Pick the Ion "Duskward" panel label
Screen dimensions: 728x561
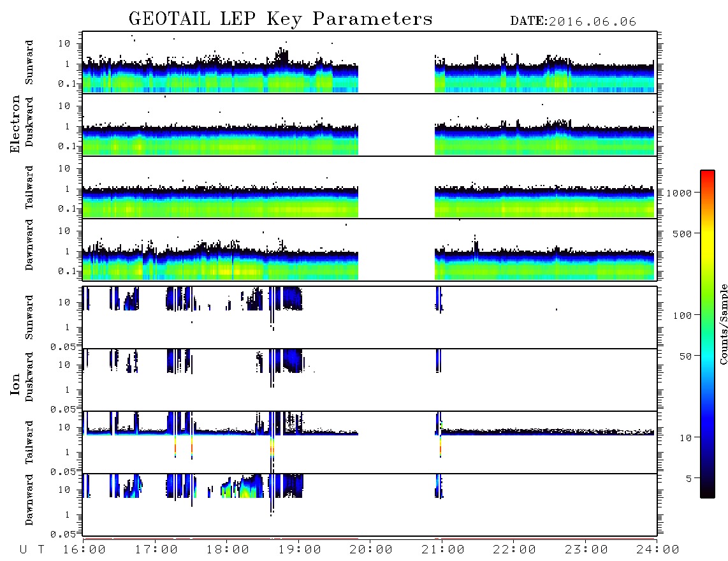click(29, 377)
